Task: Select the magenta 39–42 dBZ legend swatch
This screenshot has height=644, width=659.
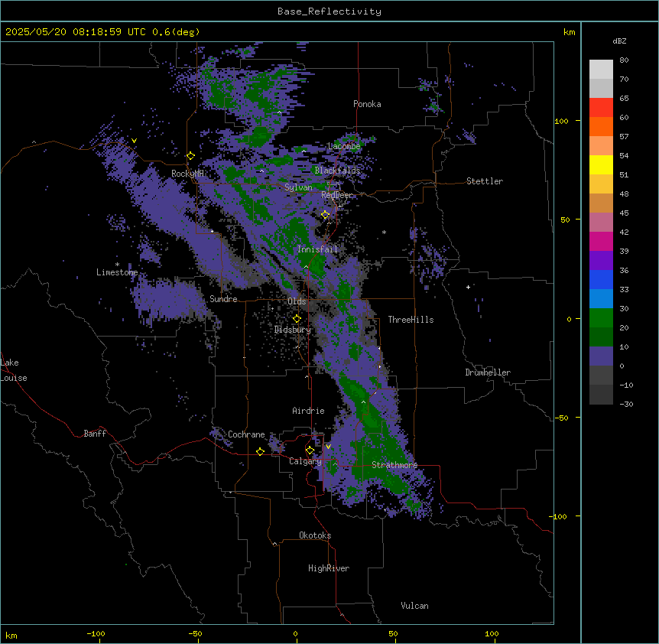Action: [x=601, y=241]
